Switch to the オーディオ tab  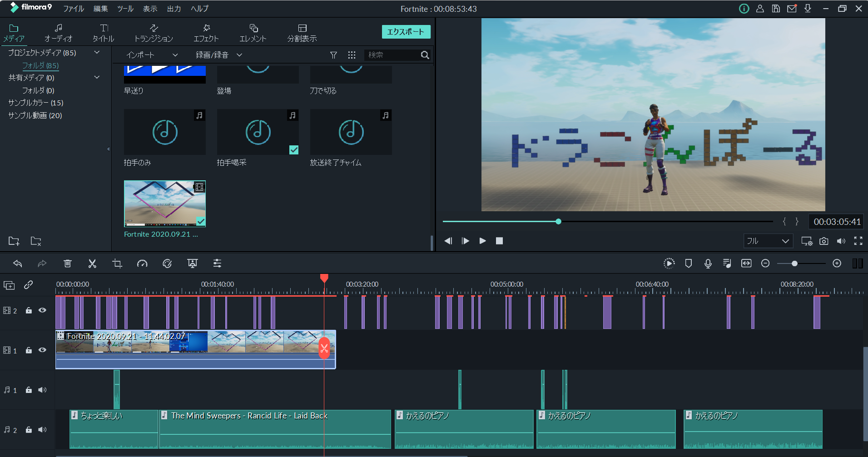[x=59, y=33]
